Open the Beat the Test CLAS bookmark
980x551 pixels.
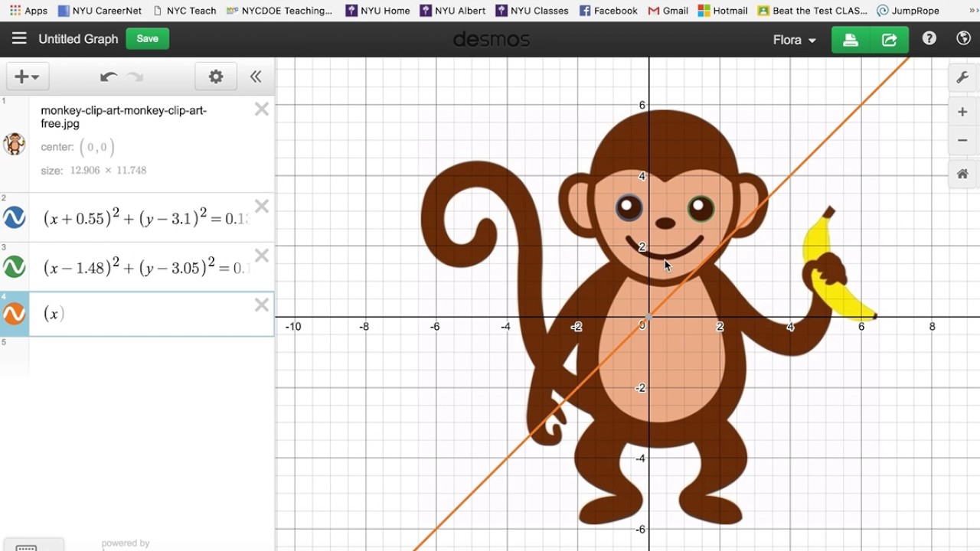coord(812,11)
